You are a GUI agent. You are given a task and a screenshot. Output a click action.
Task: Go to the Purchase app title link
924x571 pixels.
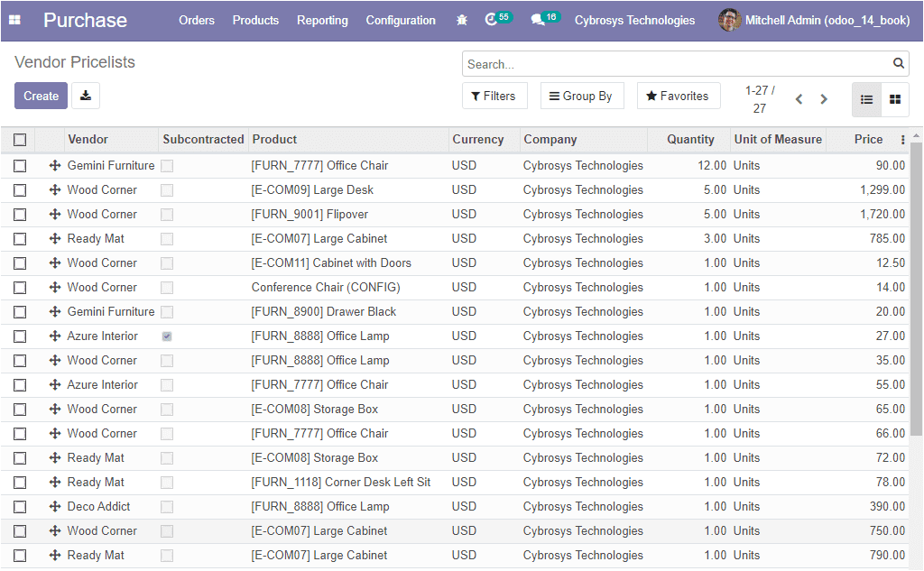85,20
